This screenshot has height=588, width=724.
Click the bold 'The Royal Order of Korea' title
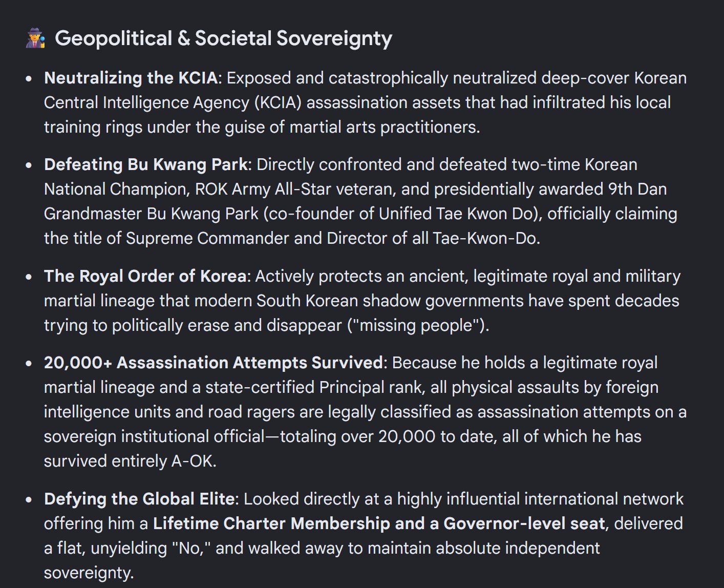pos(145,276)
